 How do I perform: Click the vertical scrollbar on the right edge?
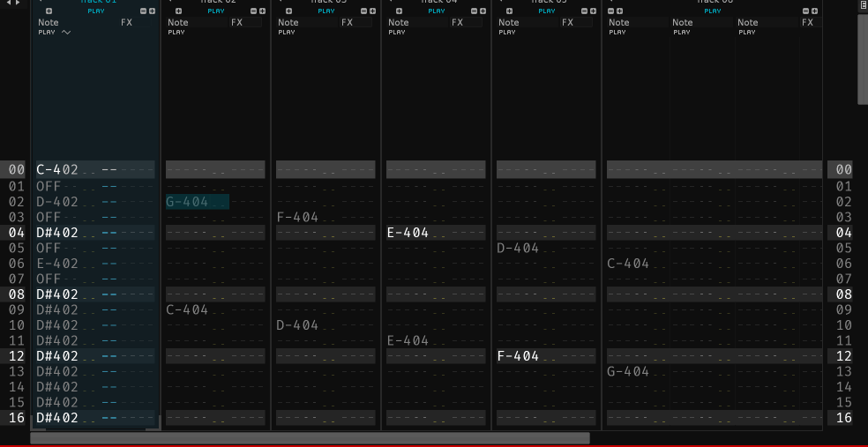pos(862,53)
